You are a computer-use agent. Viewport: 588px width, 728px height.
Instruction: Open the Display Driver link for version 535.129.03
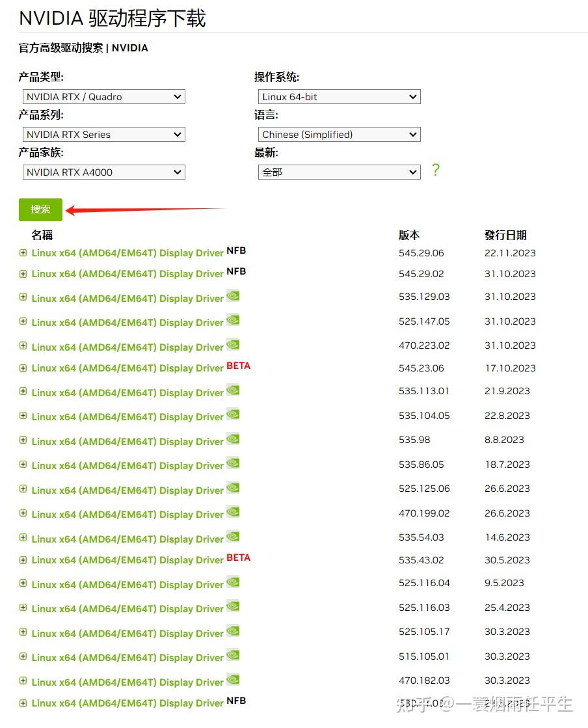point(127,299)
